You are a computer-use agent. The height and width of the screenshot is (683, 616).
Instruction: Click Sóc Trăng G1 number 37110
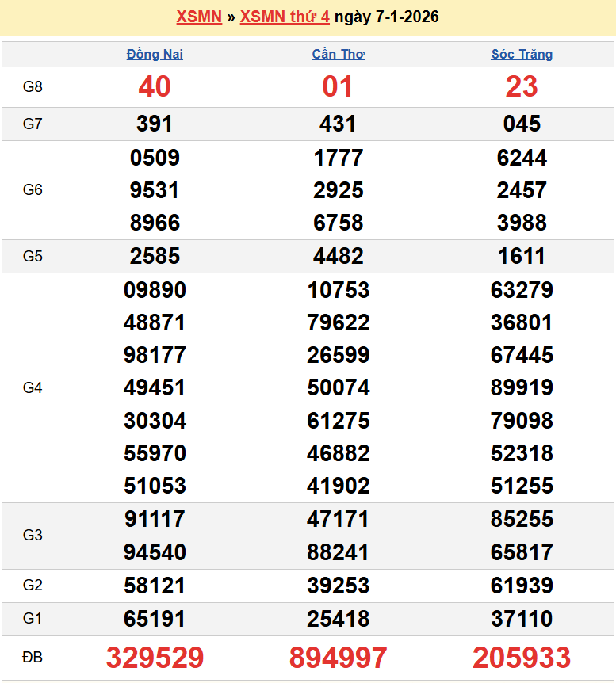point(522,619)
